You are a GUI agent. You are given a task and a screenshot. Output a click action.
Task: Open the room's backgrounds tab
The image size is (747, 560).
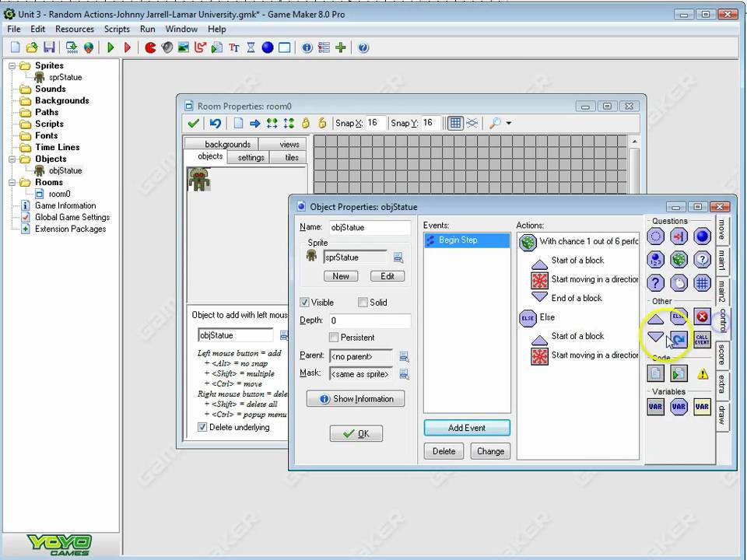(222, 144)
